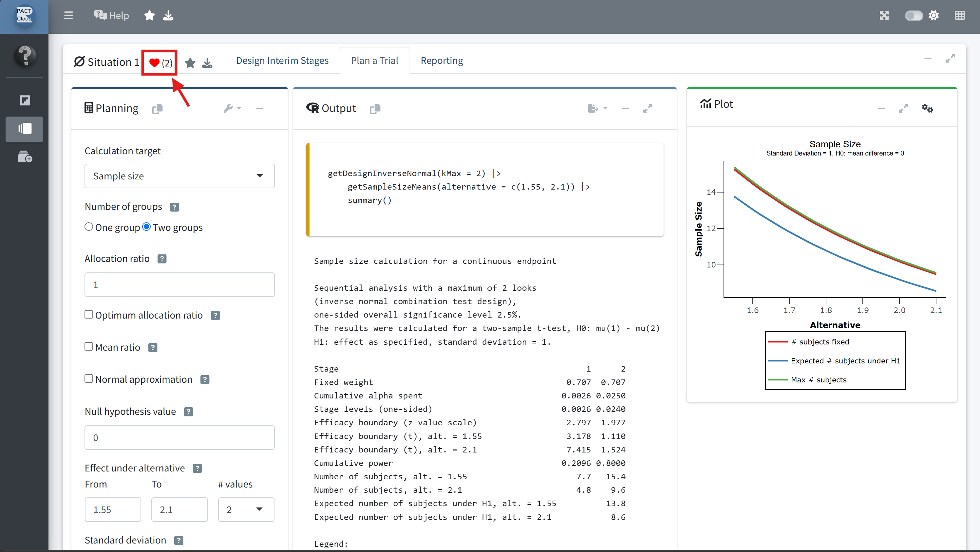The image size is (980, 552).
Task: Show help for Normal approximation
Action: coord(205,380)
